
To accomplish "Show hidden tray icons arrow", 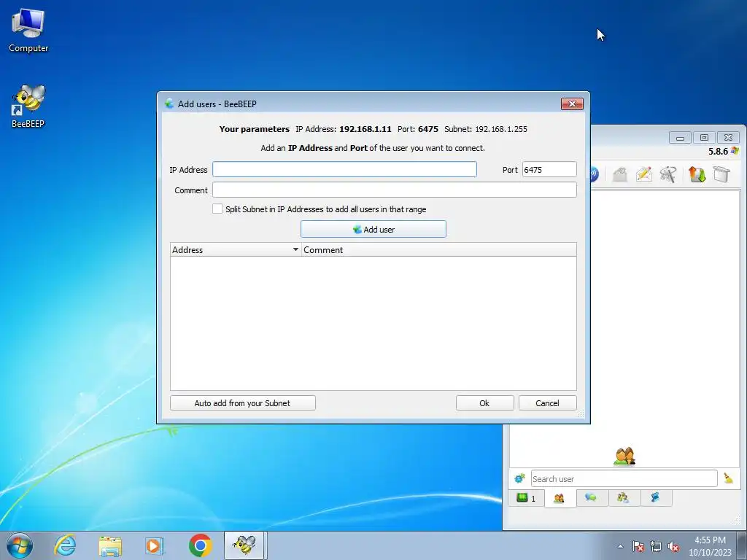I will click(620, 546).
